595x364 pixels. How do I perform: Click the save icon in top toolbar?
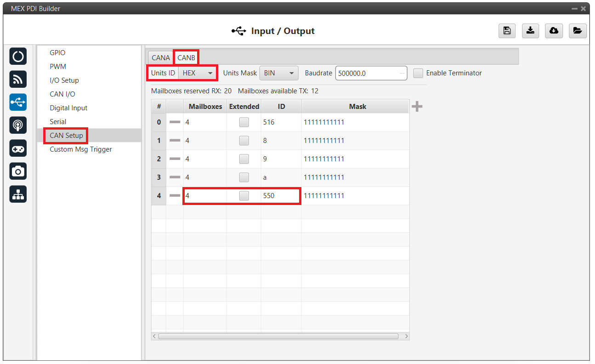[x=507, y=31]
